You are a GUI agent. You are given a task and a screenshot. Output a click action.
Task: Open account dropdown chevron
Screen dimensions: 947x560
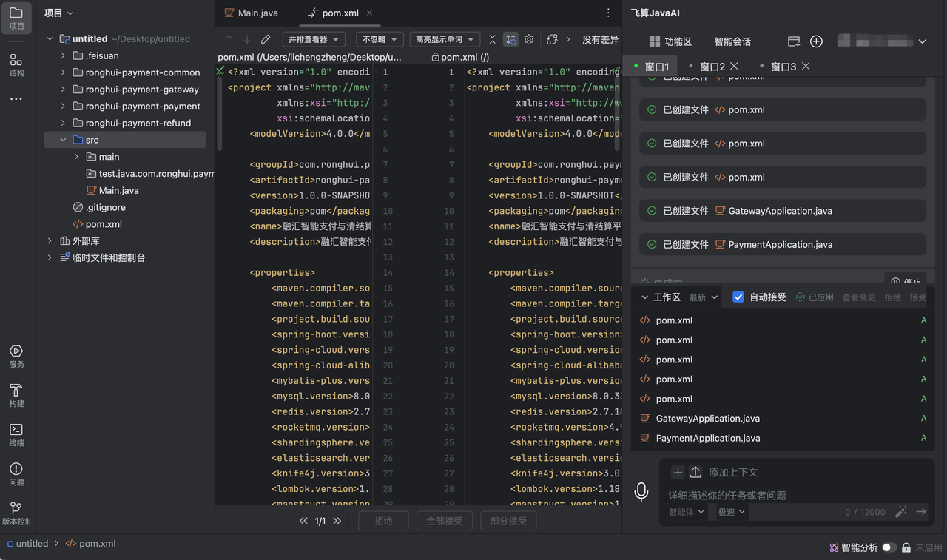point(922,41)
